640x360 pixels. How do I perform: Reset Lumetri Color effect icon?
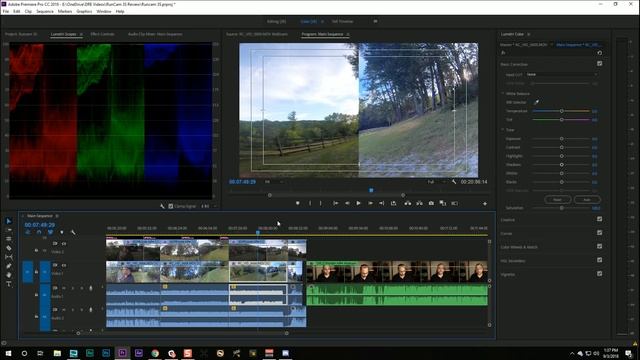(599, 53)
